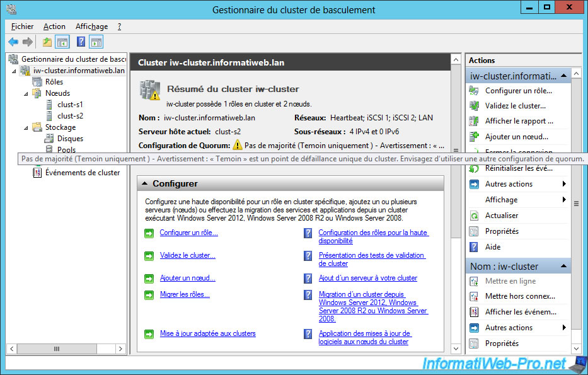Open Migration d'un cluster depuis Windows Server link
This screenshot has height=375, width=588.
[x=374, y=307]
